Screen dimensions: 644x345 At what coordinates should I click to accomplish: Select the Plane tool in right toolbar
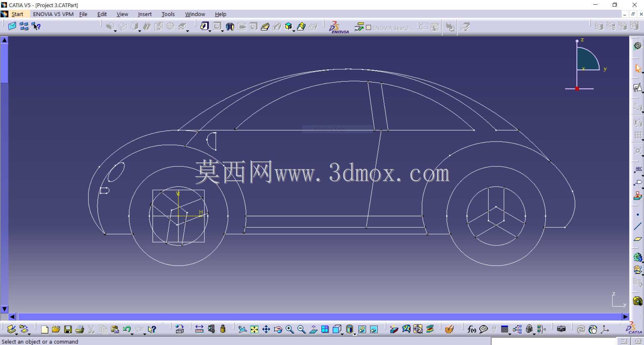point(638,239)
